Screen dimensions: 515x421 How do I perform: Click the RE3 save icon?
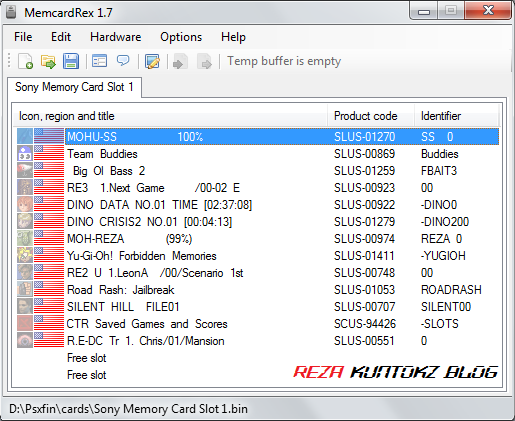tap(25, 187)
